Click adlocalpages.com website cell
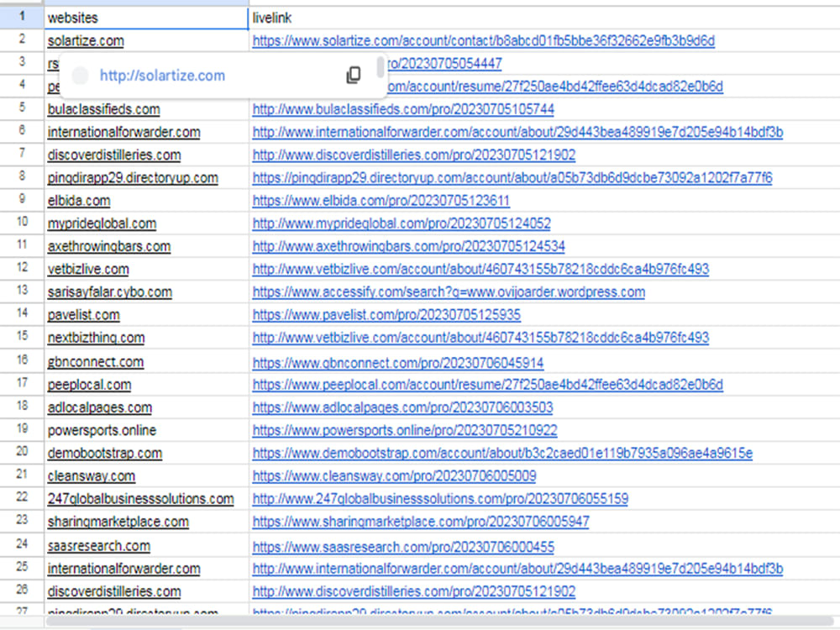 coord(100,408)
